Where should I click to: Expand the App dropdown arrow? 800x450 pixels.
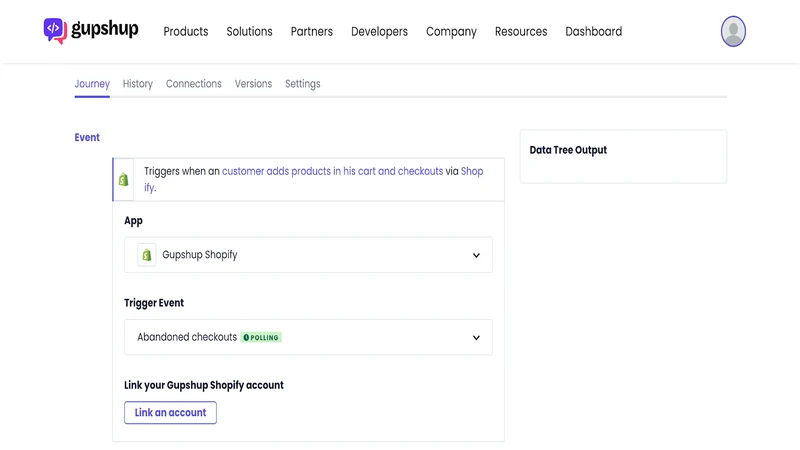476,255
